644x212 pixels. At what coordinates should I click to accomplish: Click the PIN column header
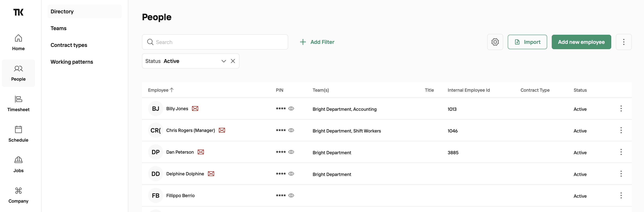(x=280, y=90)
